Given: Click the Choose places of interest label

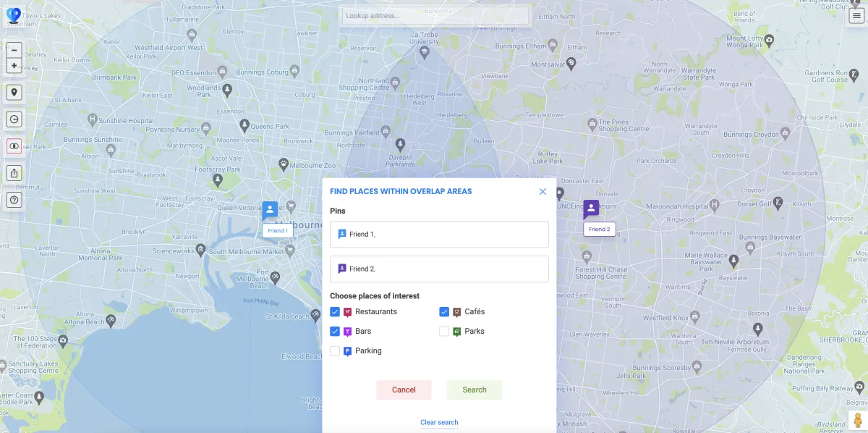Looking at the screenshot, I should 375,296.
